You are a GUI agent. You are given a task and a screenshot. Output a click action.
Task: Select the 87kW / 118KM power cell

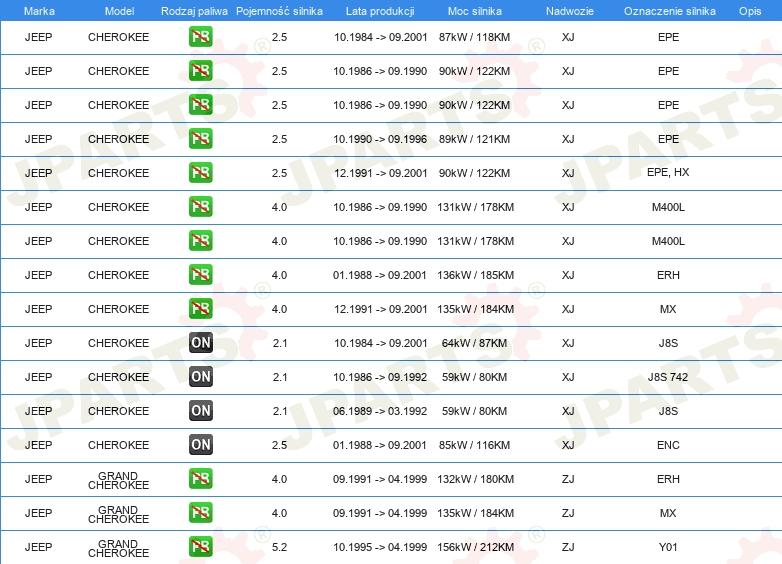474,37
